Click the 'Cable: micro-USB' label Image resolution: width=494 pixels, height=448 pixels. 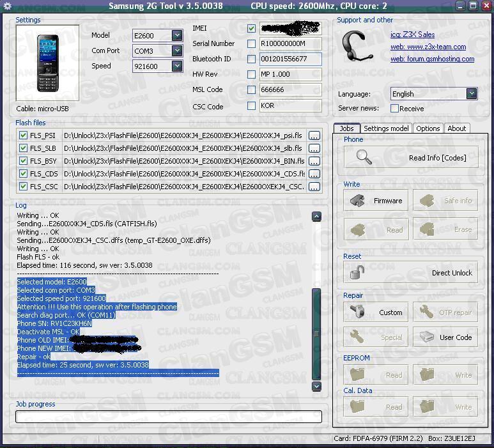pos(42,109)
